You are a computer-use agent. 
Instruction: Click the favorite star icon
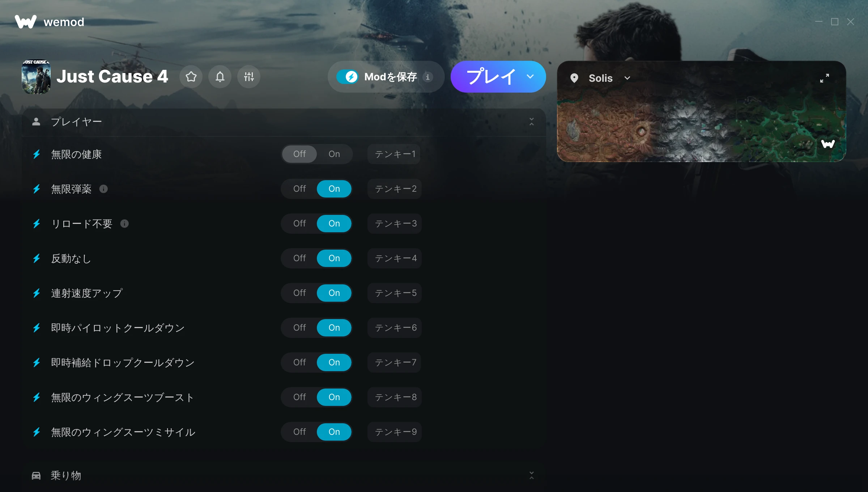point(191,77)
